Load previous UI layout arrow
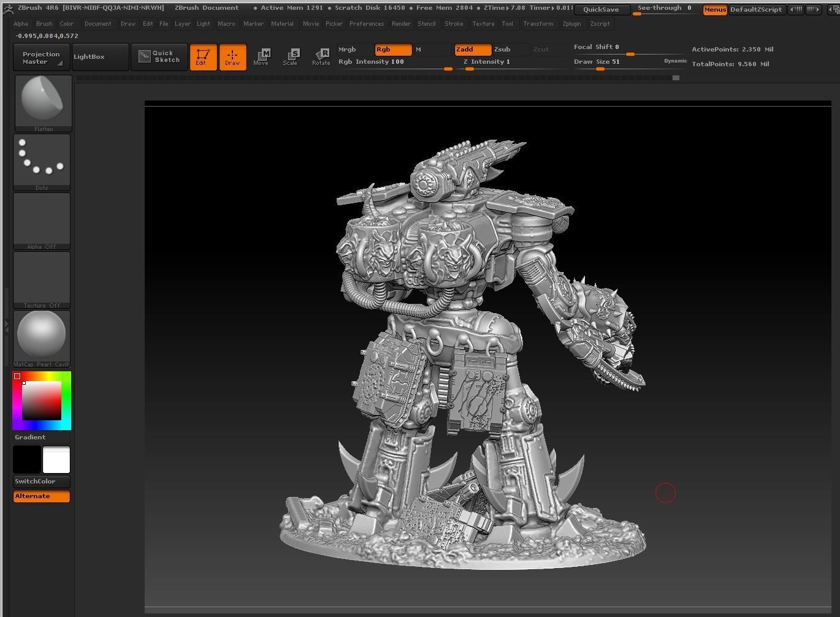 [x=795, y=10]
